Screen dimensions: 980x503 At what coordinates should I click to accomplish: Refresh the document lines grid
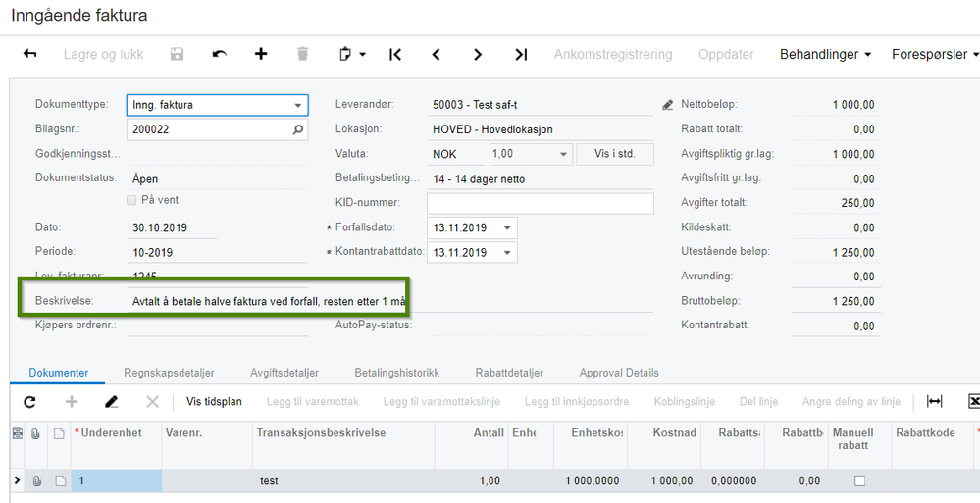click(x=29, y=401)
